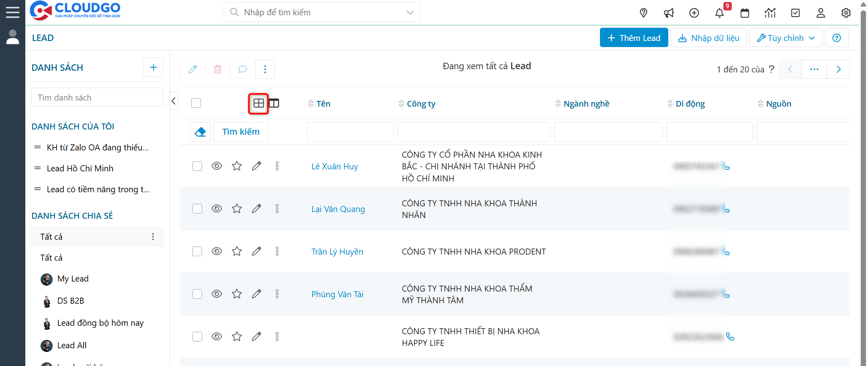The width and height of the screenshot is (868, 366).
Task: Open the Lê Xuân Huy lead link
Action: click(334, 167)
